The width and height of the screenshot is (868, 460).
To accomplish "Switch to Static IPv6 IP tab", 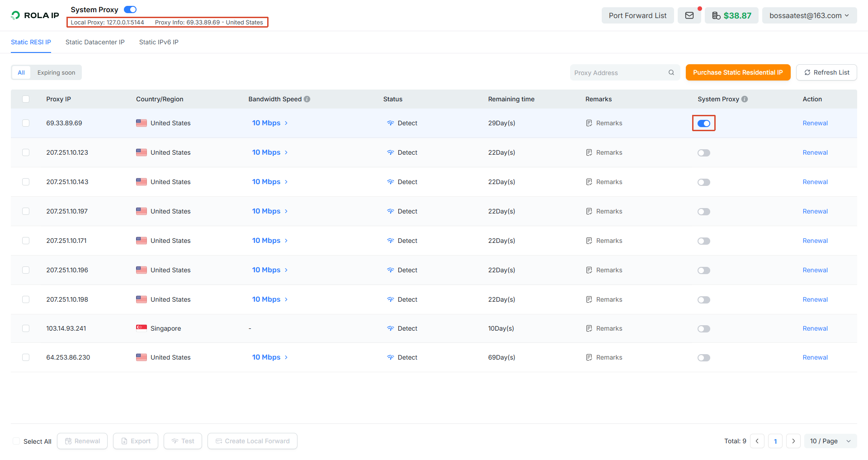I will click(x=159, y=42).
